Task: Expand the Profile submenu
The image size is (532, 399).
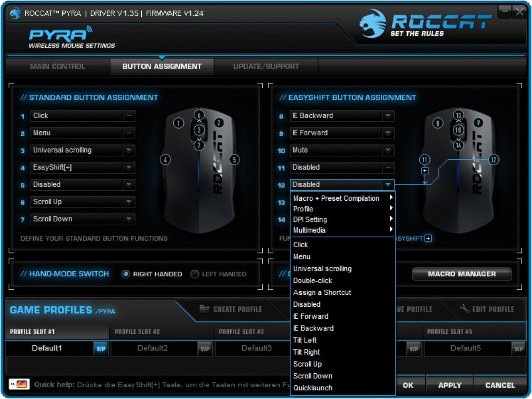Action: pos(342,209)
